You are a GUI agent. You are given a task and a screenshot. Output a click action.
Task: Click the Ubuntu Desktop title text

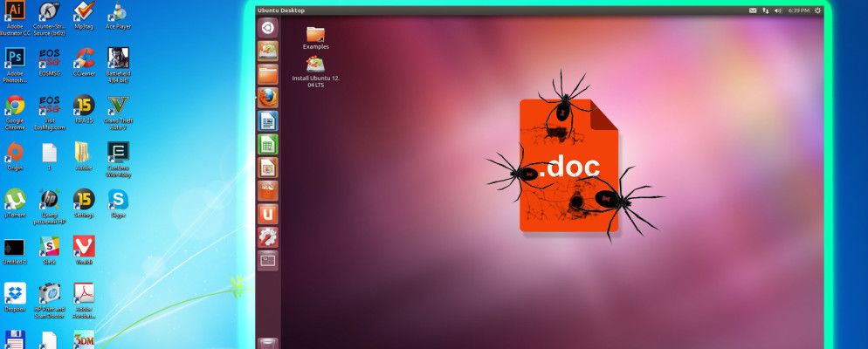(281, 10)
